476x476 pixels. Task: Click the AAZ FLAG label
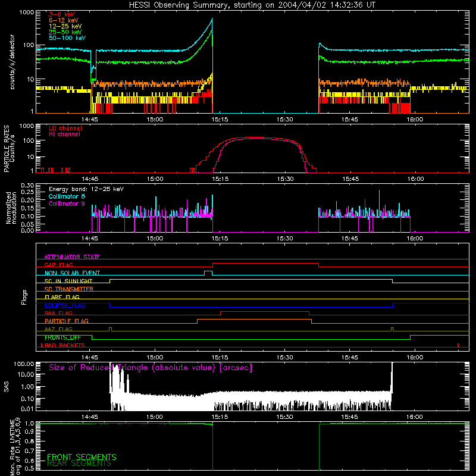[x=58, y=329]
